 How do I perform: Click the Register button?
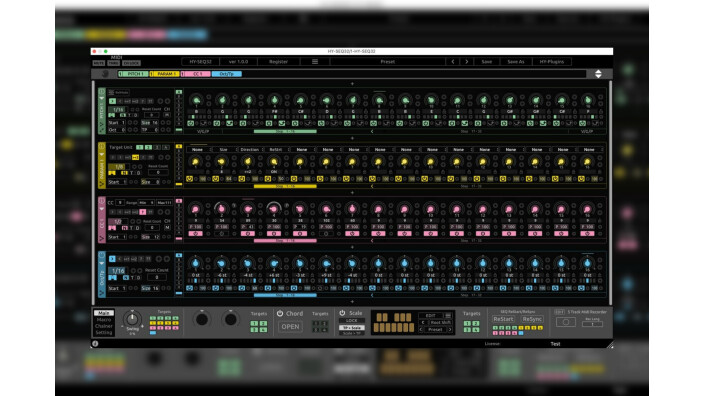[278, 62]
